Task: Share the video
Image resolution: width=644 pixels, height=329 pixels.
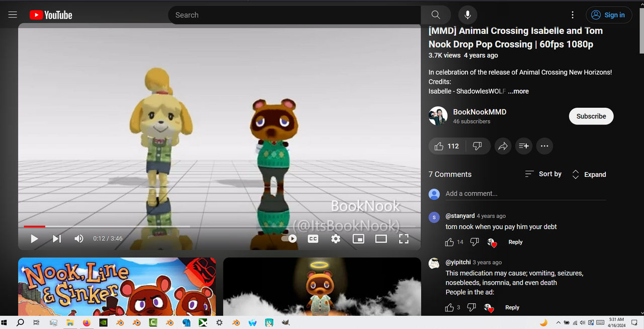Action: [x=503, y=146]
